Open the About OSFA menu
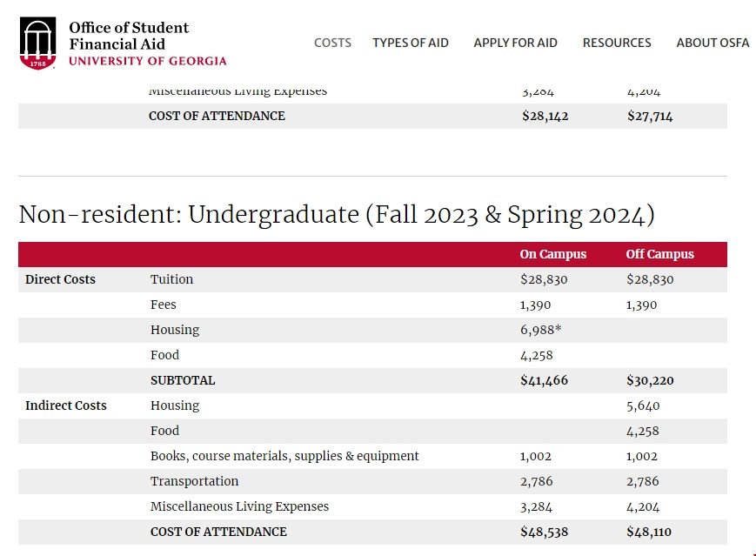Image resolution: width=756 pixels, height=556 pixels. point(713,43)
